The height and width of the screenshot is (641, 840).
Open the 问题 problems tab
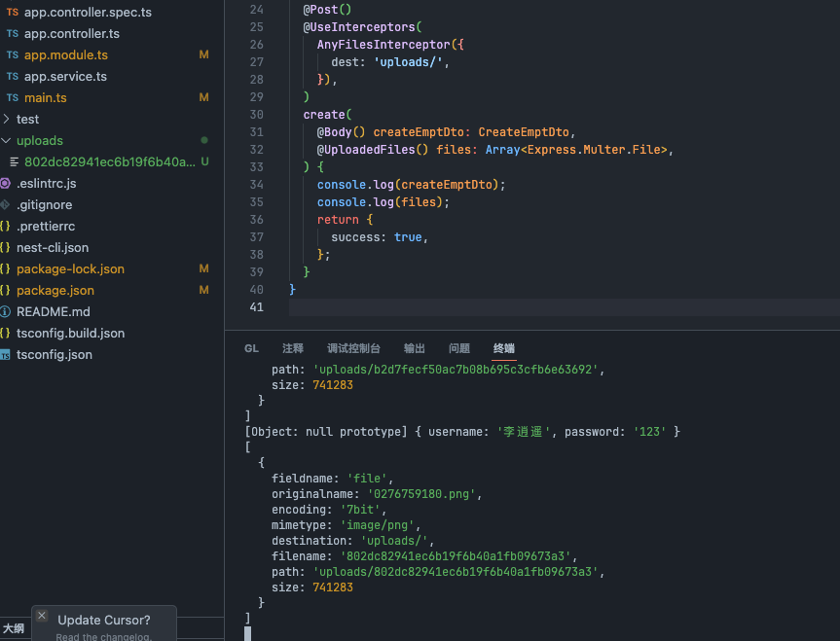point(458,348)
